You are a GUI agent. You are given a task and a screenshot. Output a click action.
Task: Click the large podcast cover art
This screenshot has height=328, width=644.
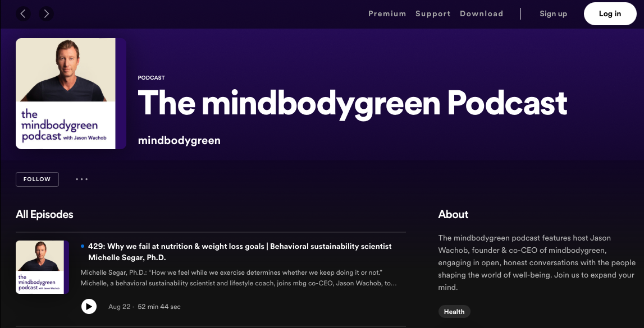point(71,94)
